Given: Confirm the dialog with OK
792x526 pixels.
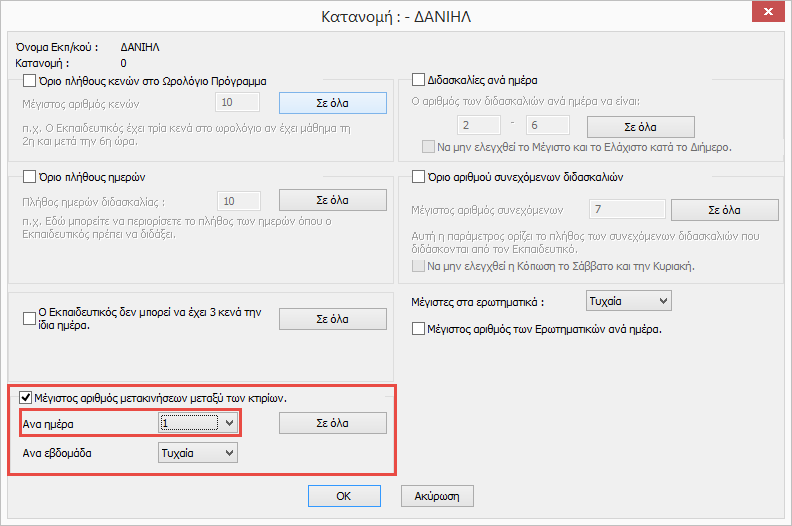Looking at the screenshot, I should (x=343, y=495).
